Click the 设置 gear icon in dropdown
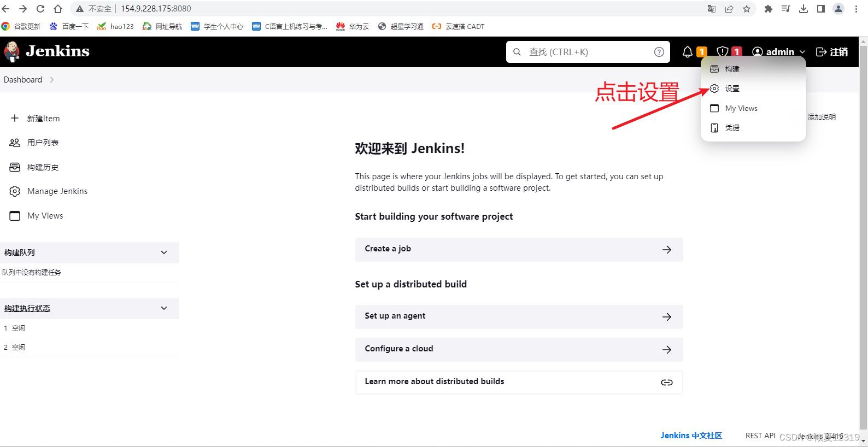Image resolution: width=868 pixels, height=447 pixels. 714,89
